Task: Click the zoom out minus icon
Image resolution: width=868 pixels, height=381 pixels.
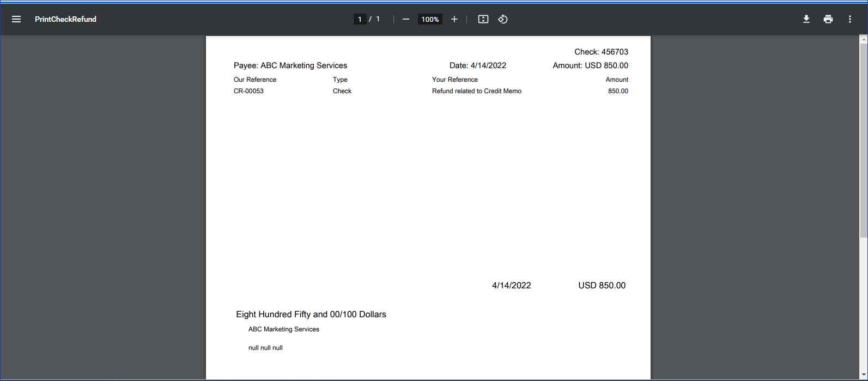Action: (405, 19)
